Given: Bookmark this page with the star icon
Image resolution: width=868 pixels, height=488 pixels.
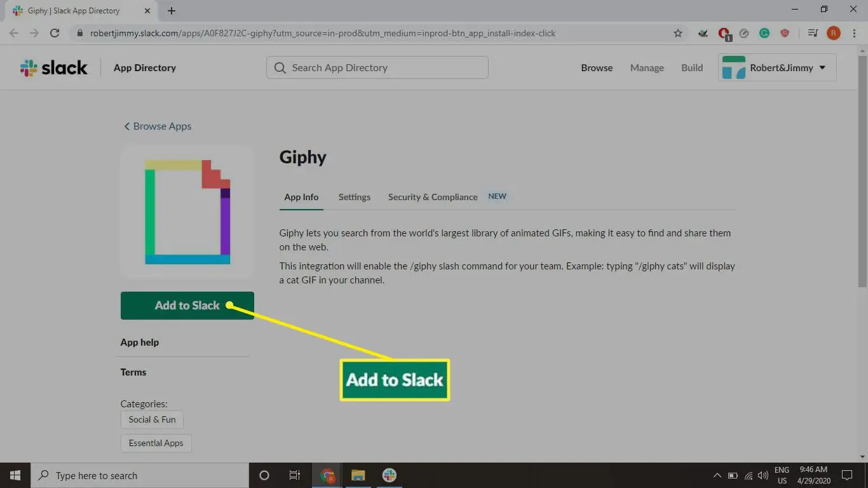Looking at the screenshot, I should tap(678, 33).
